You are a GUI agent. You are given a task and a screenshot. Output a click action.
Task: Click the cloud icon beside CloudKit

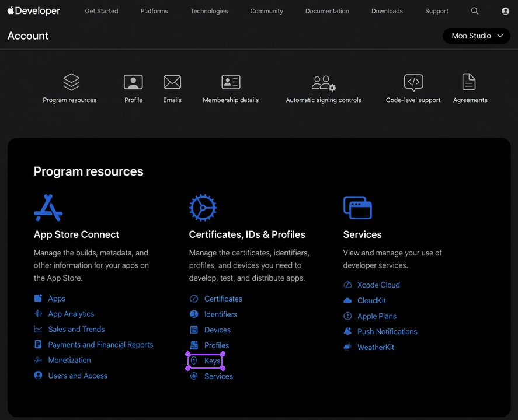pyautogui.click(x=347, y=300)
